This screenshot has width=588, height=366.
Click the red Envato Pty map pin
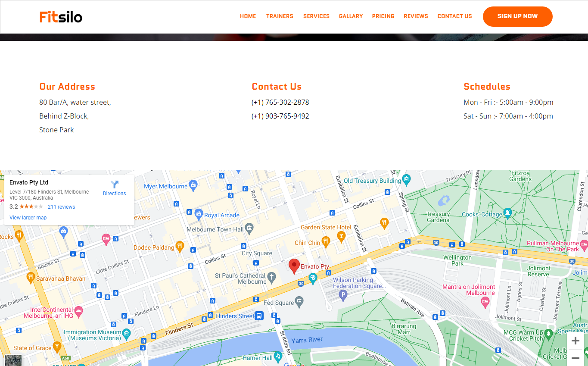pyautogui.click(x=294, y=266)
